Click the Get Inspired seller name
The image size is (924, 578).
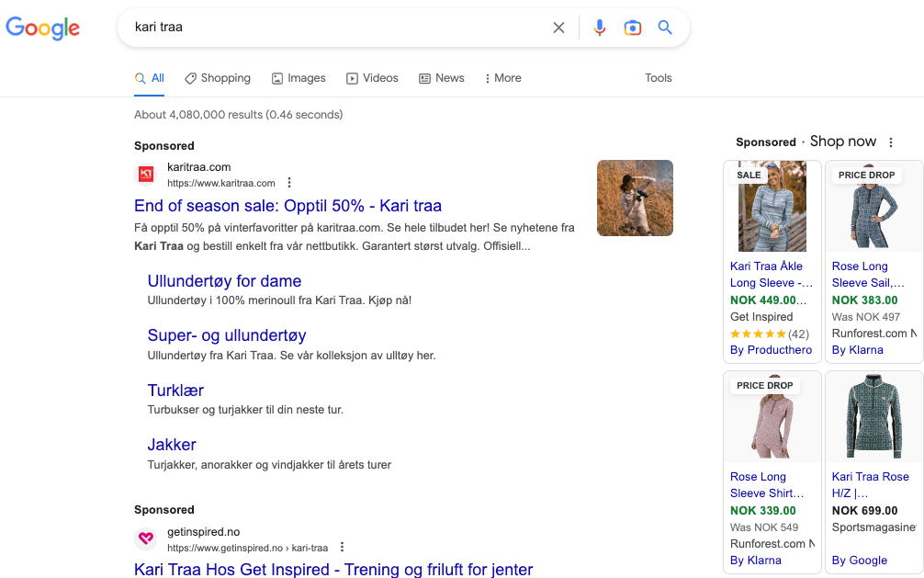[761, 317]
